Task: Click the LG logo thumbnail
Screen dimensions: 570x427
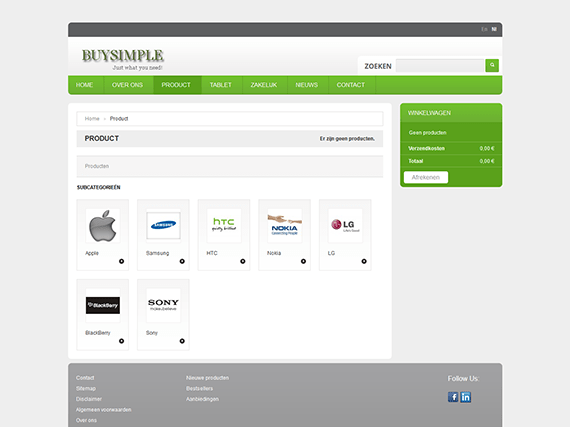Action: [345, 226]
